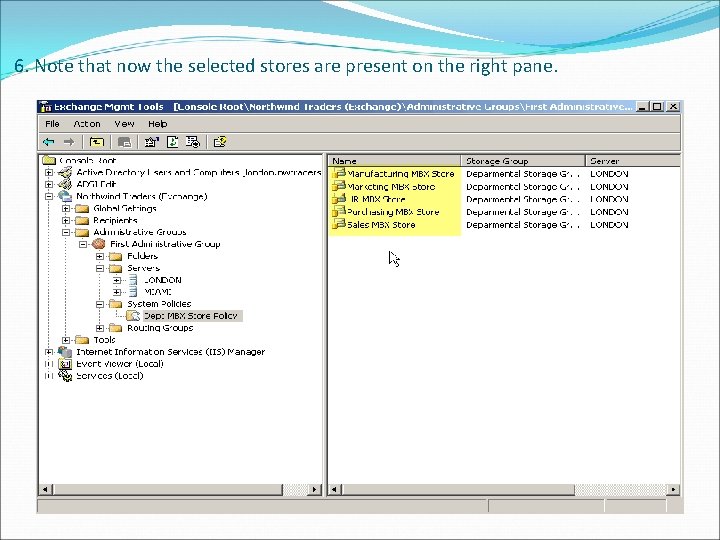
Task: Expand the Tools node
Action: pos(66,340)
